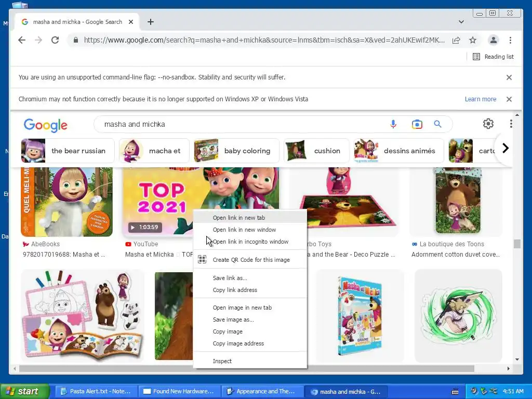Switch to Found New Hardware taskbar button
Image resolution: width=532 pixels, height=399 pixels.
pyautogui.click(x=179, y=392)
